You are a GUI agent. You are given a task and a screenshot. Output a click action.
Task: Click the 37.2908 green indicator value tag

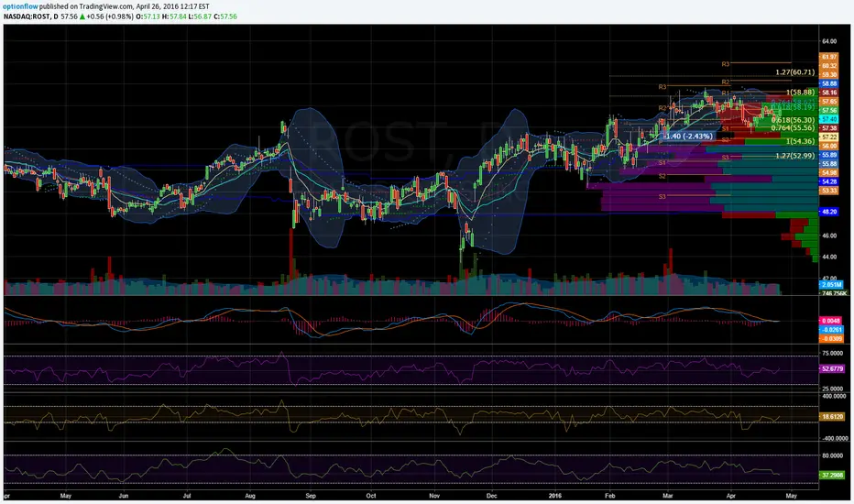click(x=832, y=475)
